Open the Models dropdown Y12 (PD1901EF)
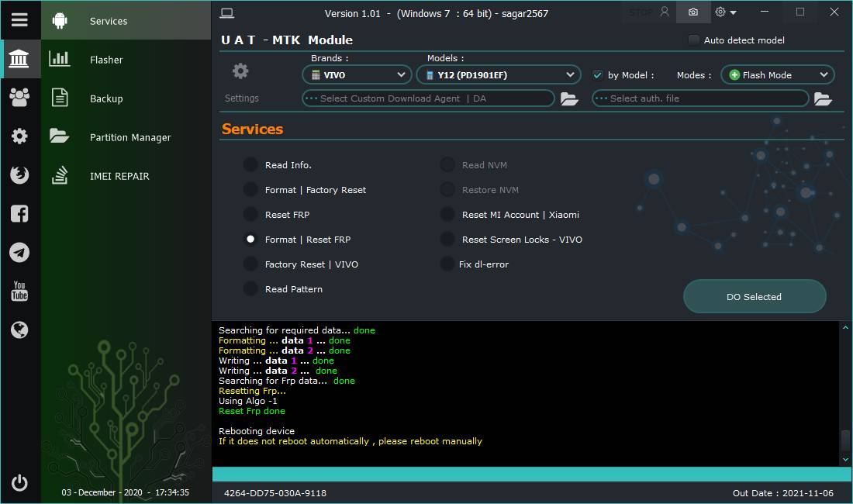The height and width of the screenshot is (504, 853). coord(499,75)
